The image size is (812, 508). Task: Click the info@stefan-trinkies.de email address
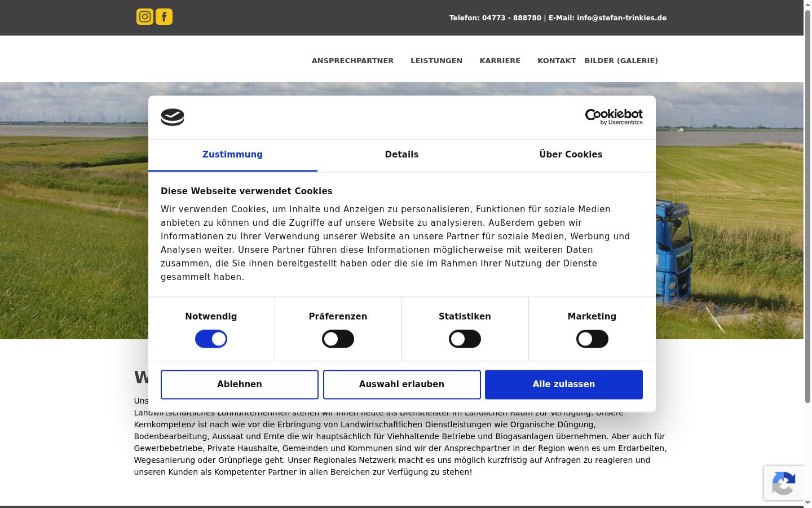point(621,18)
